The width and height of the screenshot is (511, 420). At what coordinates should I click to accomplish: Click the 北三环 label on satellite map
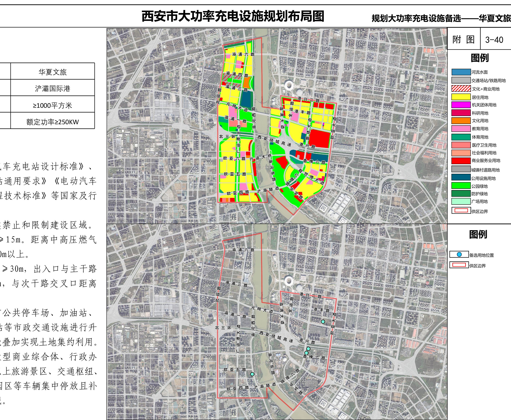click(x=223, y=328)
